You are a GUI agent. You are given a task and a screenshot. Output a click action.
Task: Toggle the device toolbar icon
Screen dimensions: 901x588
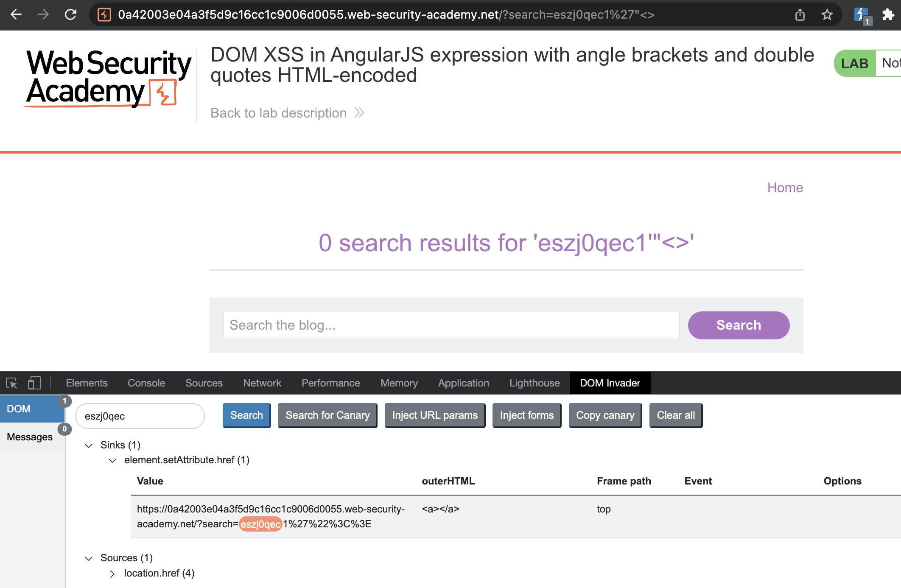click(34, 383)
